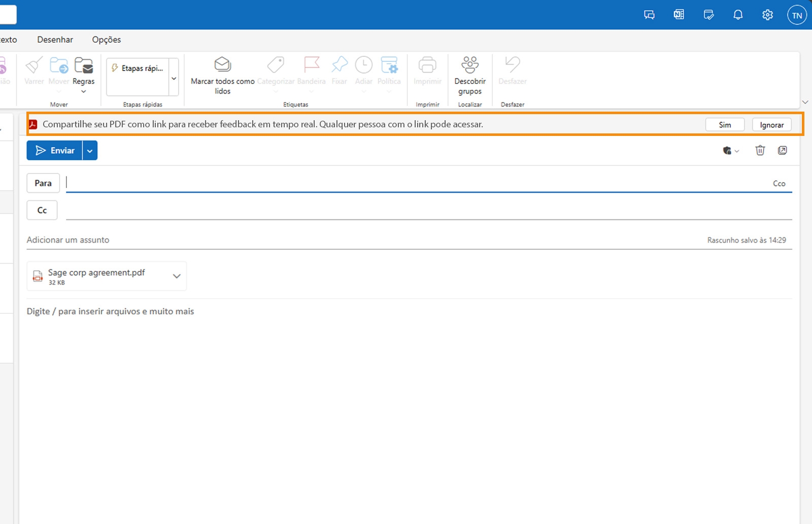This screenshot has width=812, height=524.
Task: Click the Mover icon in the ribbon
Action: click(x=58, y=66)
